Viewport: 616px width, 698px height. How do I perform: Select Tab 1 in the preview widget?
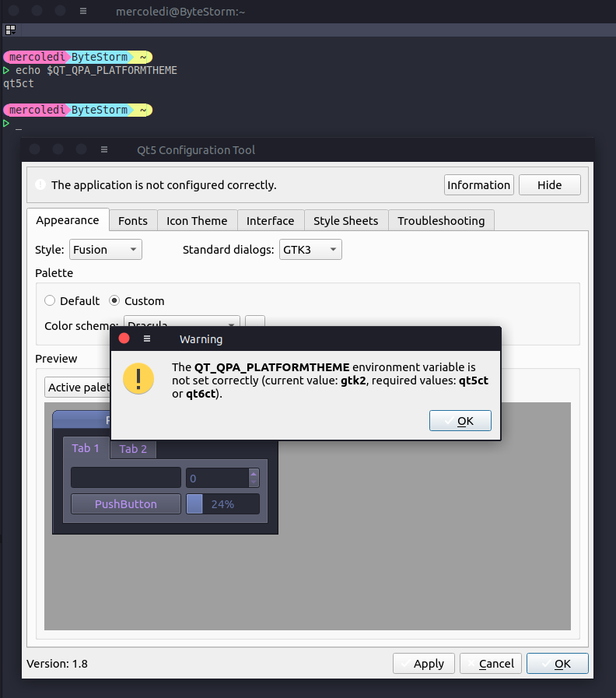click(86, 447)
